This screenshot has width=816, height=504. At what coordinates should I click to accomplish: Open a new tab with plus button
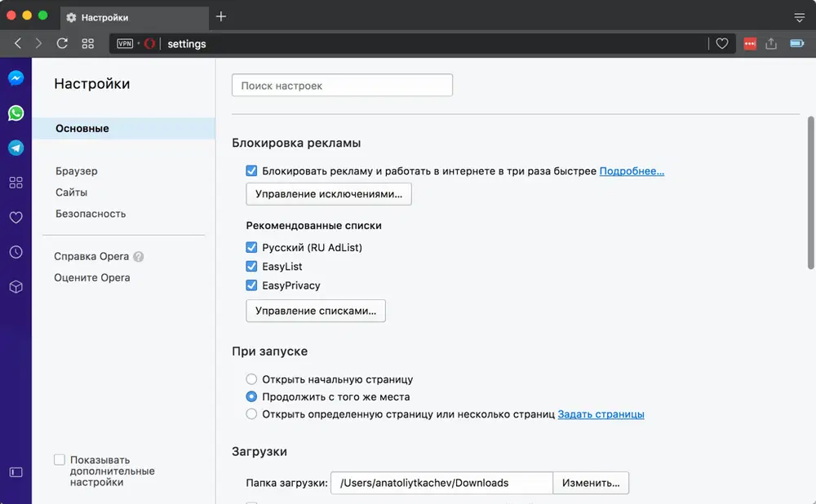coord(221,16)
